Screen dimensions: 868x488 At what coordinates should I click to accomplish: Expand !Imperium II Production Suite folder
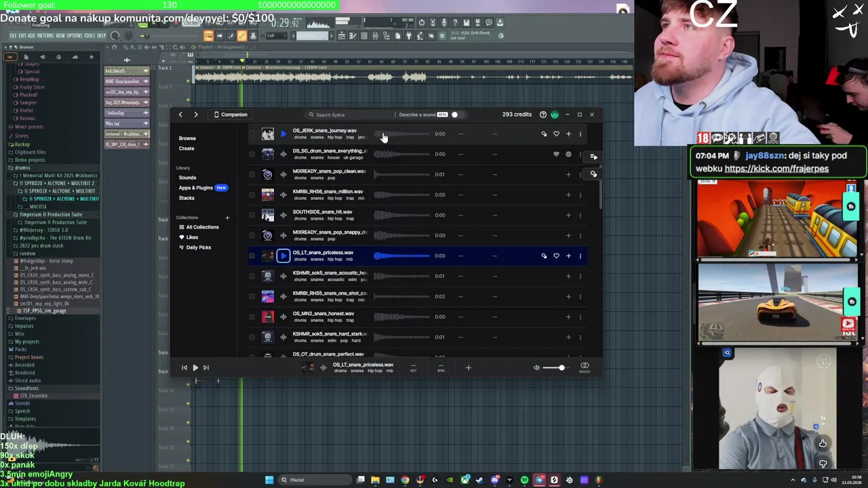pyautogui.click(x=52, y=214)
